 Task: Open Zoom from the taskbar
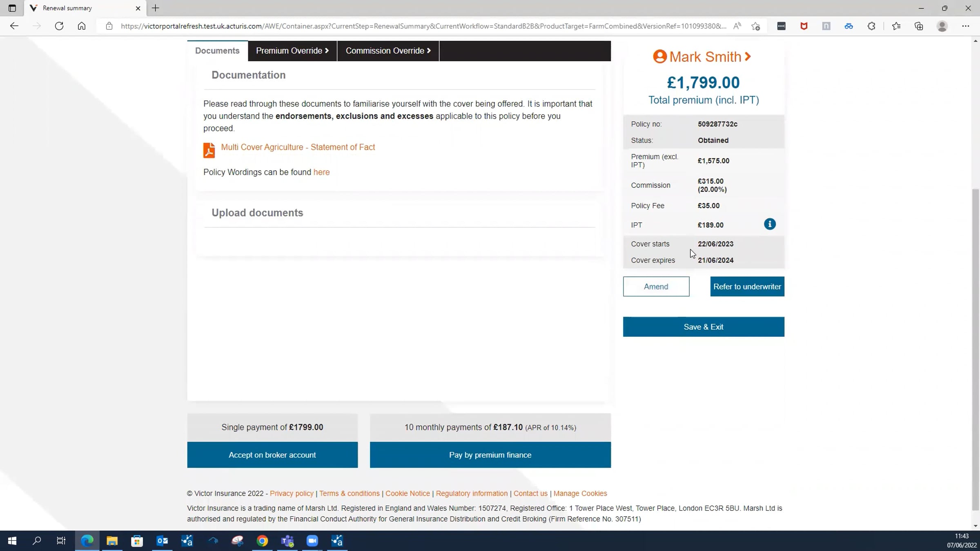(312, 541)
